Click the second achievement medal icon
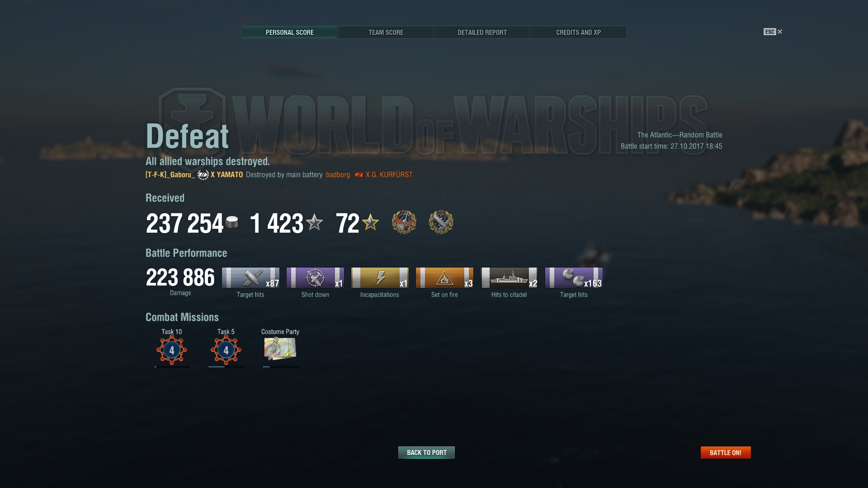 [441, 222]
